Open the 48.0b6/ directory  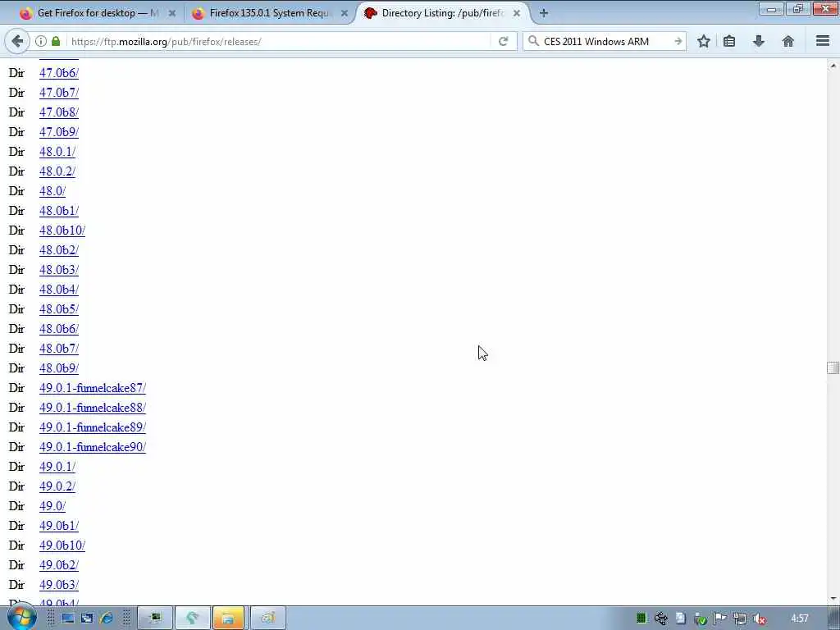59,329
